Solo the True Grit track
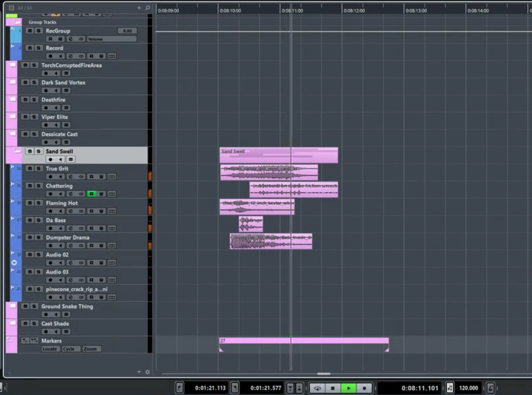532x395 pixels. click(x=38, y=169)
